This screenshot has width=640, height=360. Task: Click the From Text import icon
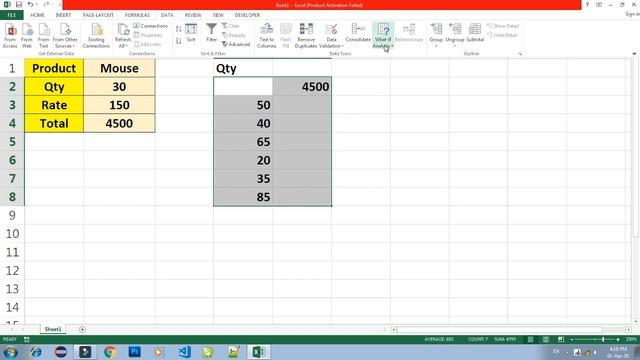44,36
